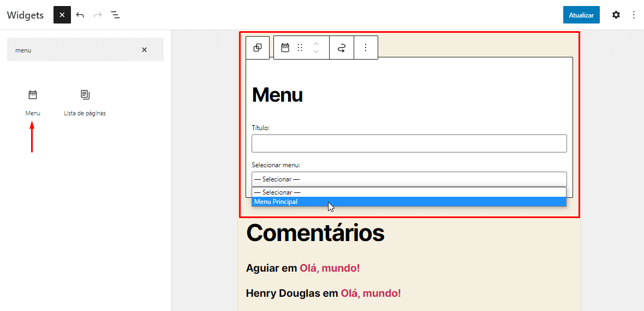Click into the Título text field
Viewport: 644px width, 311px height.
click(x=409, y=143)
